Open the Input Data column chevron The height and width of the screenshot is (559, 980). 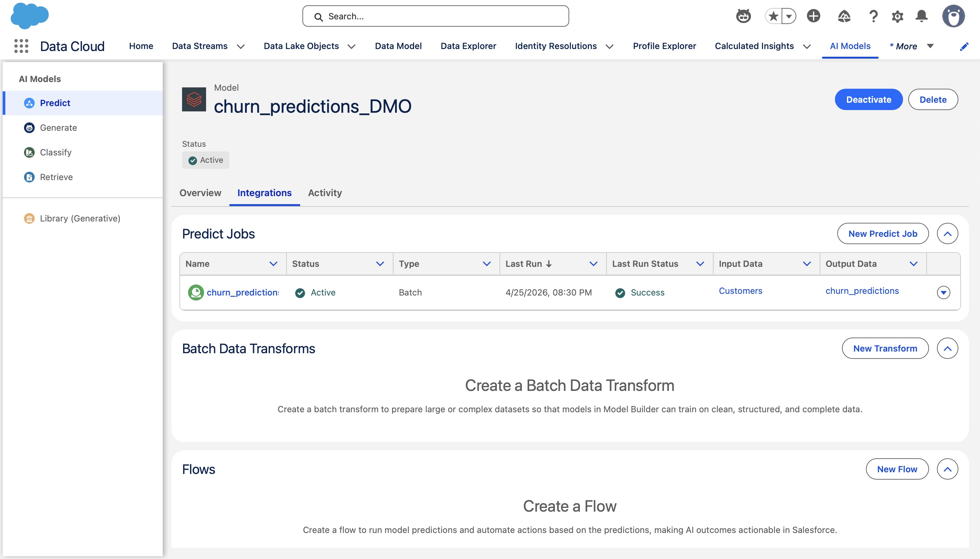(x=807, y=264)
